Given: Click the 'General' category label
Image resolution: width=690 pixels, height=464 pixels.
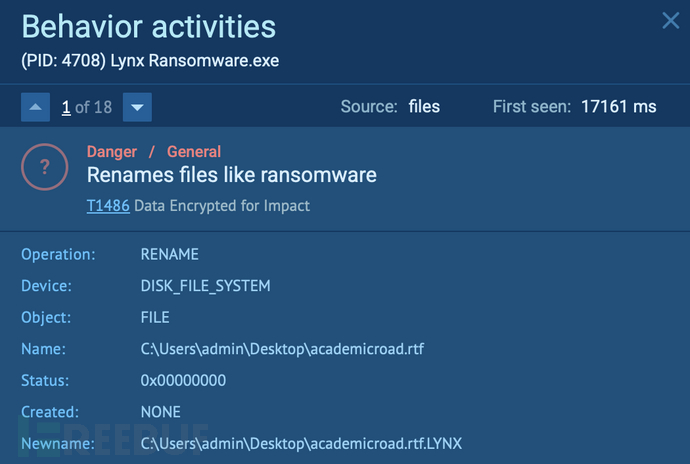Looking at the screenshot, I should click(x=194, y=152).
